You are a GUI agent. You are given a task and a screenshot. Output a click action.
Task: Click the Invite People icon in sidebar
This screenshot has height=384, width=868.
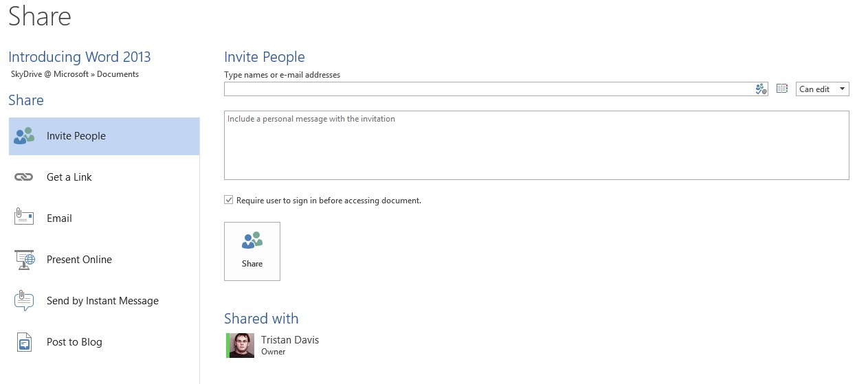(x=24, y=136)
